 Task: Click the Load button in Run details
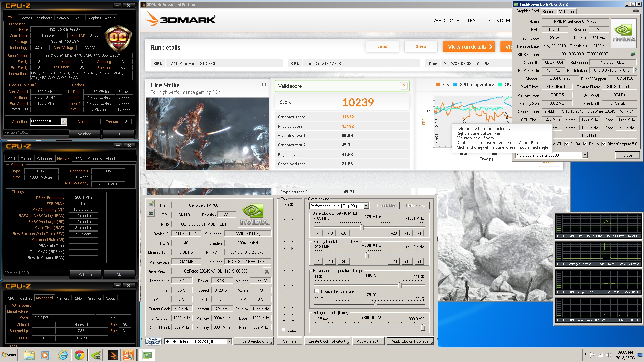pyautogui.click(x=382, y=47)
